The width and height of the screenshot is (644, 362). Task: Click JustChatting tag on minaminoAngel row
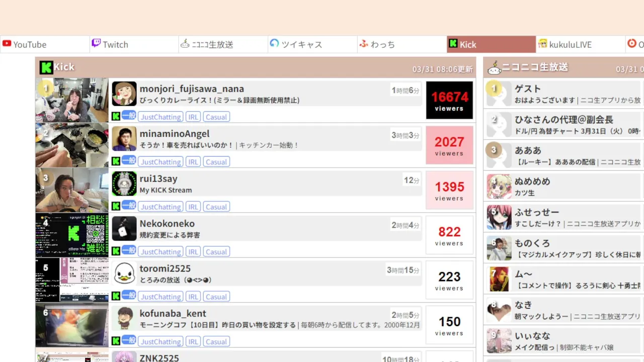click(x=160, y=162)
